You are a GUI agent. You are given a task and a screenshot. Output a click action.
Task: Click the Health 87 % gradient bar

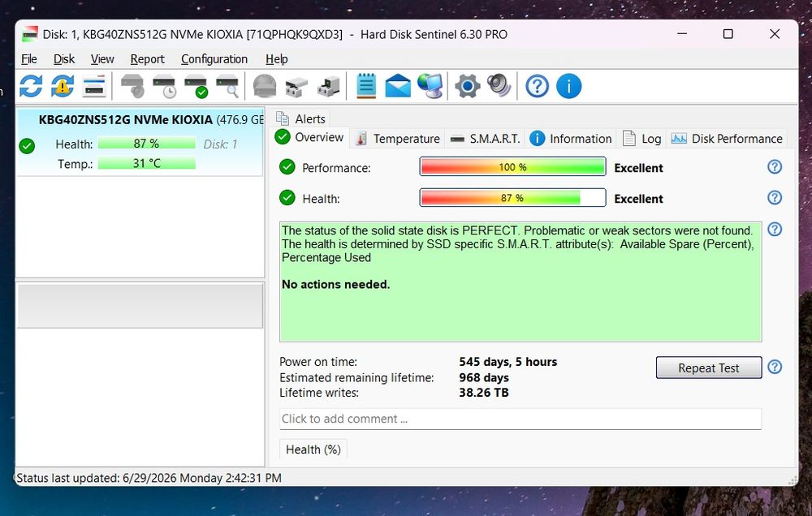(x=512, y=198)
